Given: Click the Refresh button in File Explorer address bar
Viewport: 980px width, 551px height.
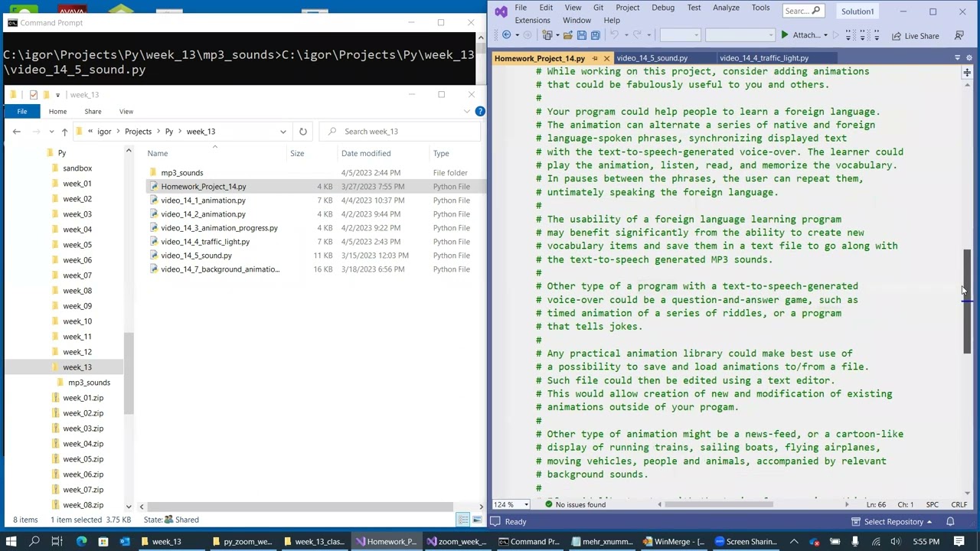Looking at the screenshot, I should pos(303,132).
